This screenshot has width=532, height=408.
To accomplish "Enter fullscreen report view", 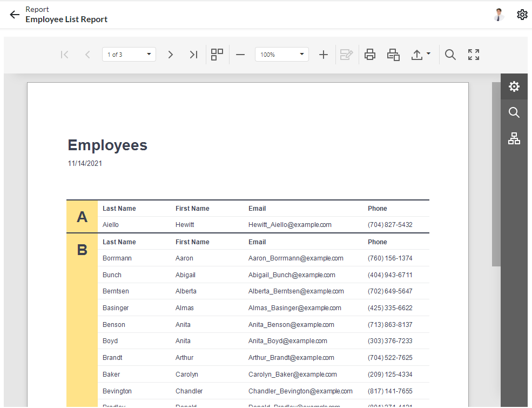I will [473, 55].
